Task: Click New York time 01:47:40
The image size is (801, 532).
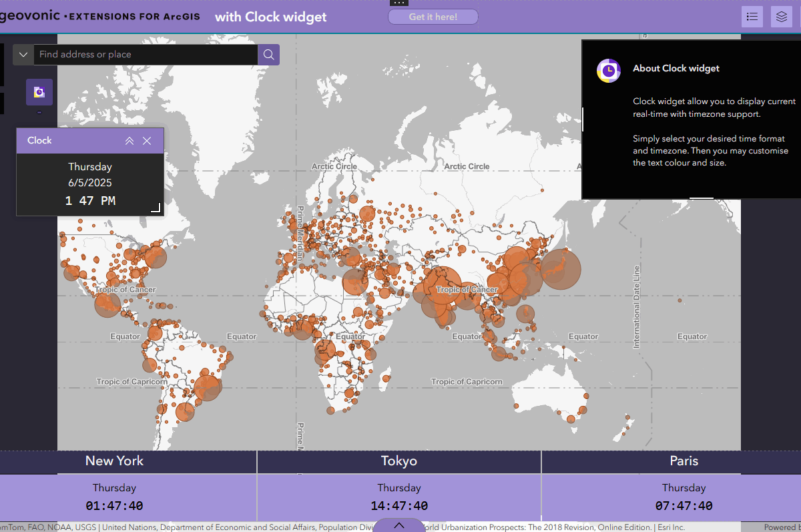Action: pyautogui.click(x=114, y=506)
